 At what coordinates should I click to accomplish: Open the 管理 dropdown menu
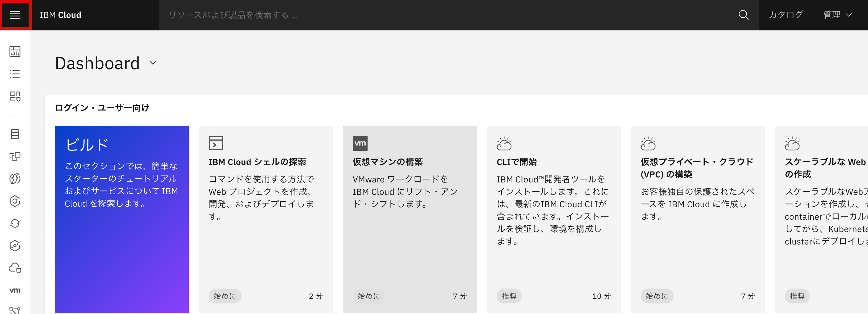coord(839,15)
